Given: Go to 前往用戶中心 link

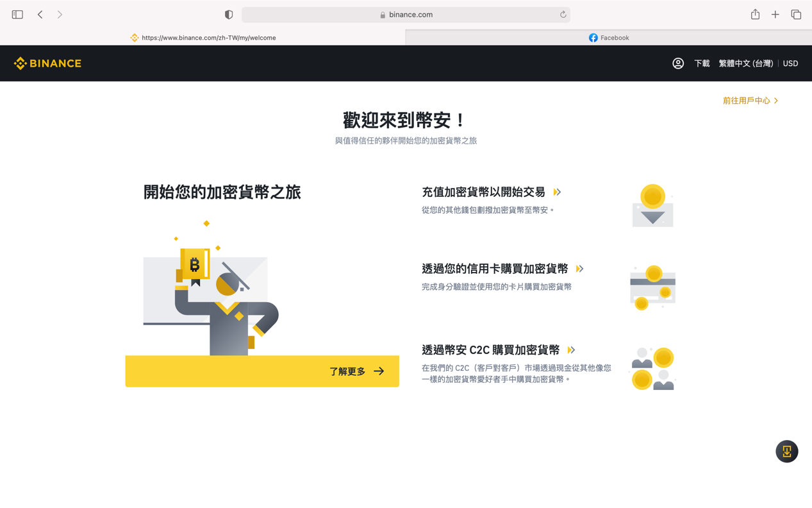Looking at the screenshot, I should click(x=750, y=101).
